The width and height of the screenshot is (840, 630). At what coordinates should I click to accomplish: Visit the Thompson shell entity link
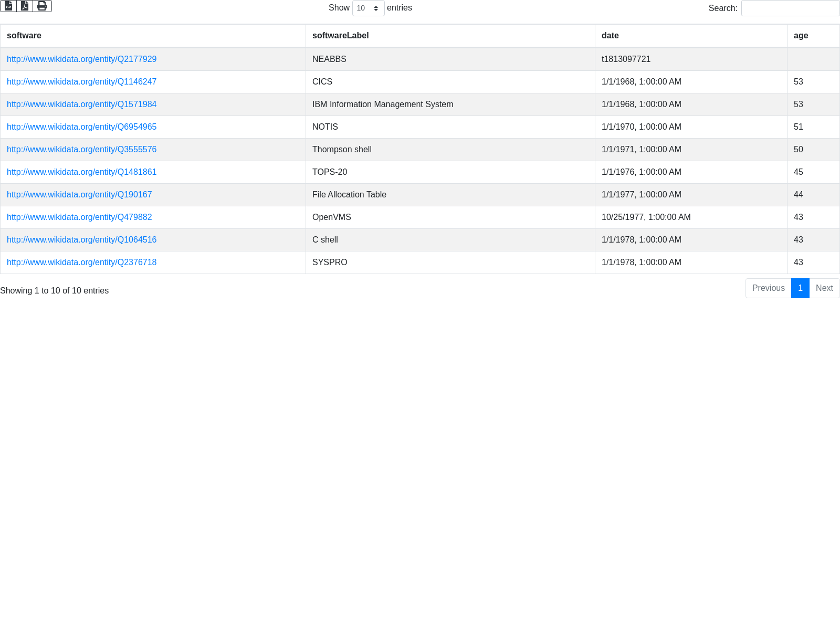click(81, 150)
